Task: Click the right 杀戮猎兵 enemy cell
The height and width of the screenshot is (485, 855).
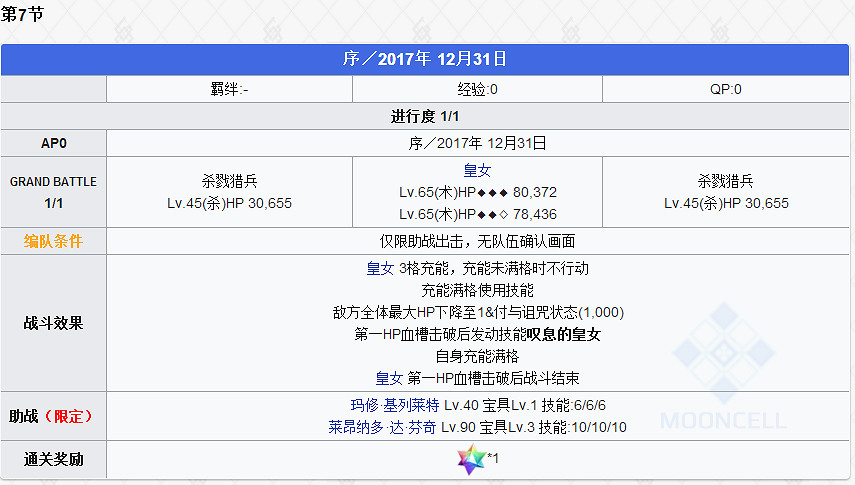Action: click(726, 192)
